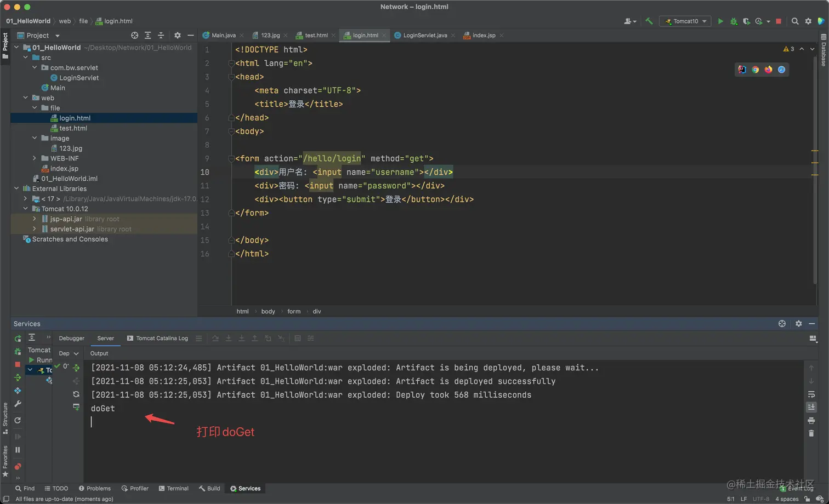Rerun the Tomcat service in Services
The image size is (829, 504).
pyautogui.click(x=18, y=339)
